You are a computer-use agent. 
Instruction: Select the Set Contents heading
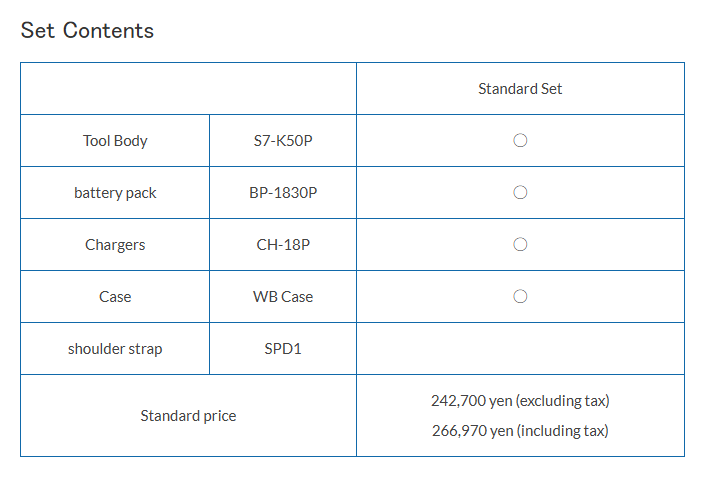87,31
